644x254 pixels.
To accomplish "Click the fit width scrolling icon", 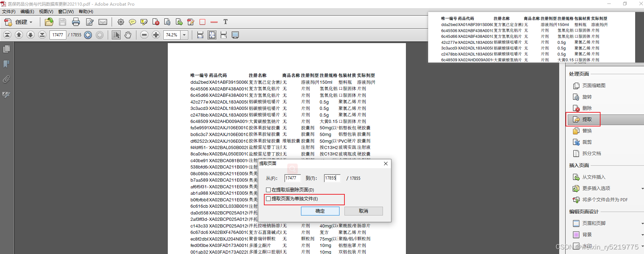I will 200,35.
